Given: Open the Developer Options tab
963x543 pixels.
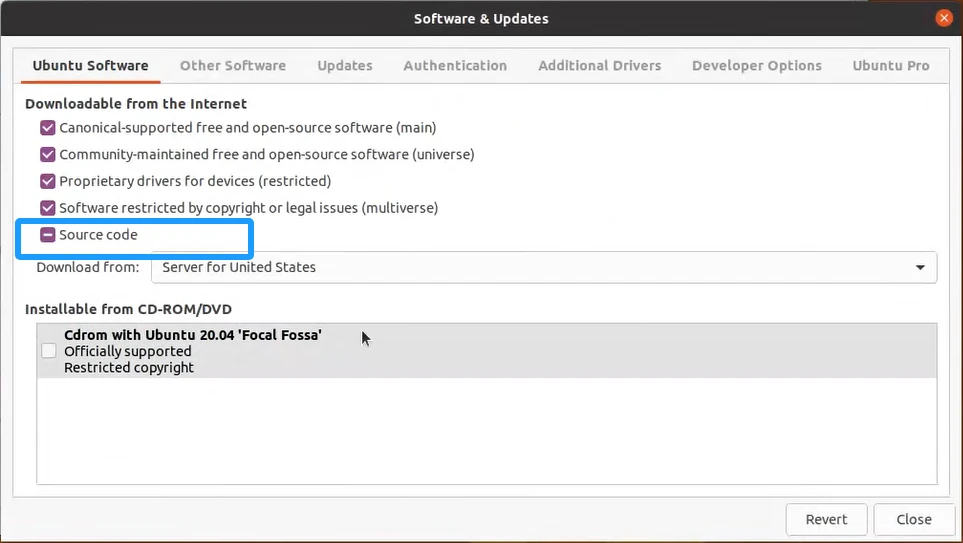Looking at the screenshot, I should (x=756, y=66).
